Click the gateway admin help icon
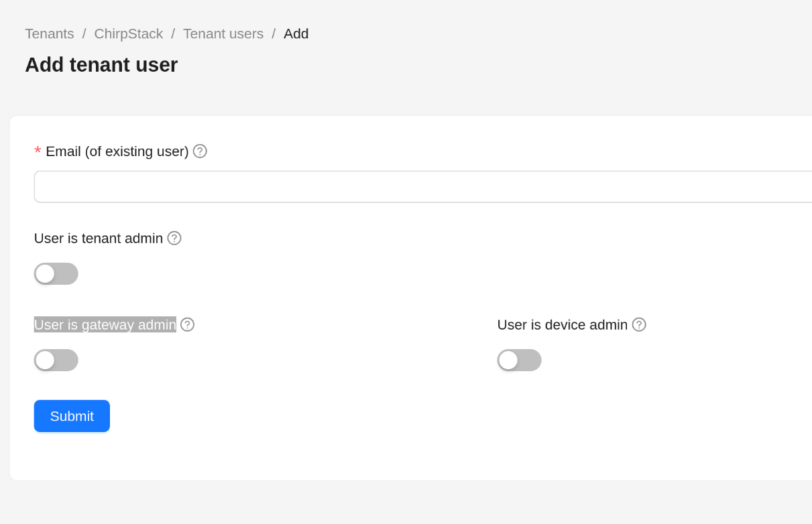Image resolution: width=812 pixels, height=524 pixels. [188, 325]
